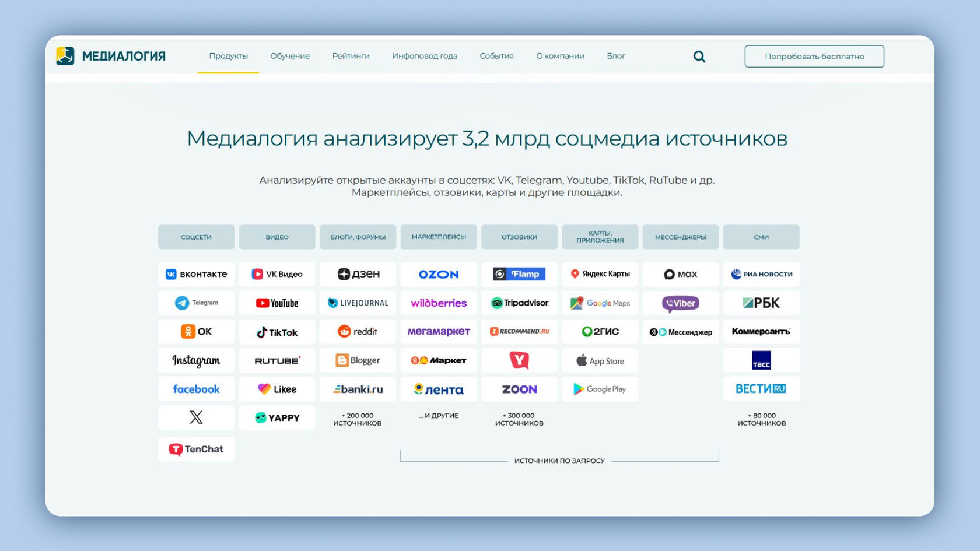Click the facebook logo tile
Viewport: 980px width, 551px height.
196,389
